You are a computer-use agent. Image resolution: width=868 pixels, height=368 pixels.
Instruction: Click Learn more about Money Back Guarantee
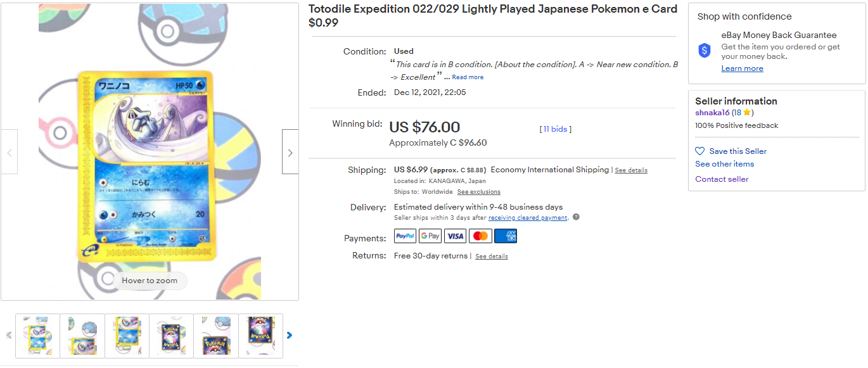(x=742, y=68)
